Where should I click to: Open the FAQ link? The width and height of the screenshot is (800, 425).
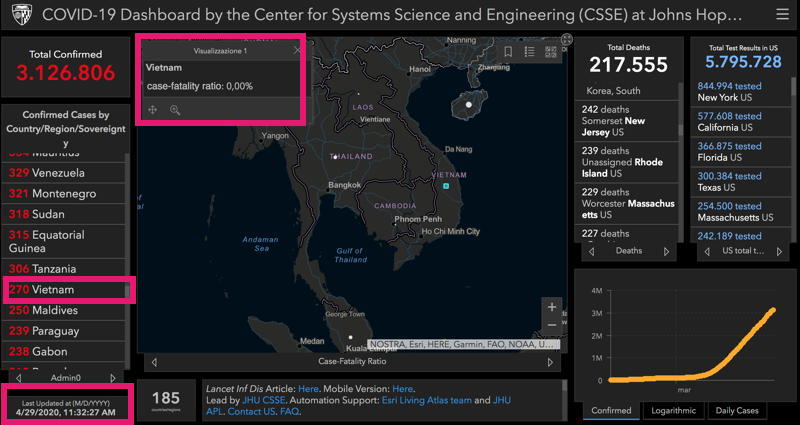tap(289, 412)
